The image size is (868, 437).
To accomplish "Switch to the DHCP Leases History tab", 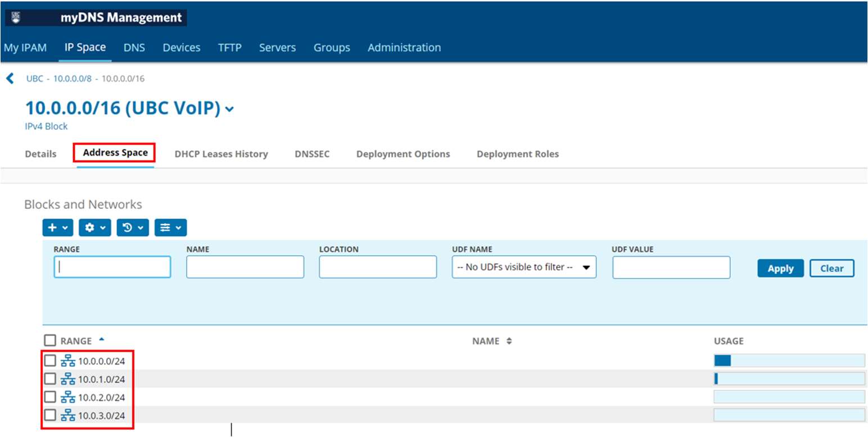I will coord(221,154).
